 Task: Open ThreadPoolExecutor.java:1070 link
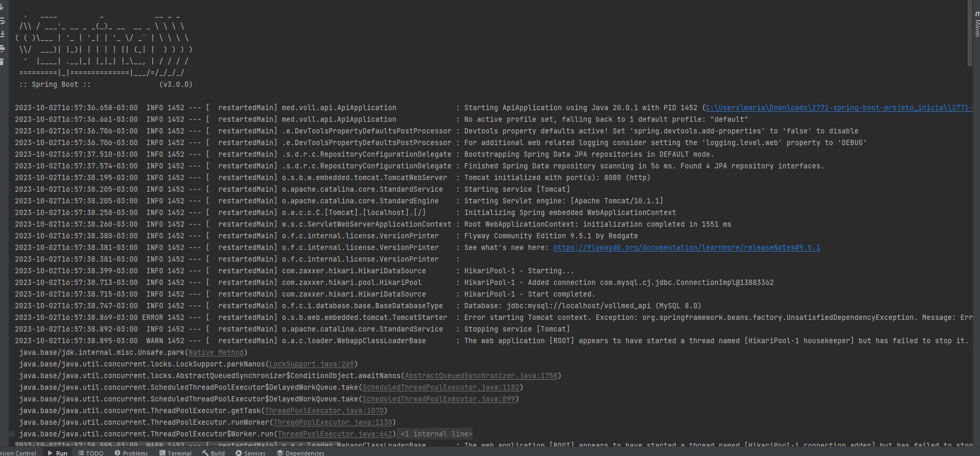click(x=324, y=410)
